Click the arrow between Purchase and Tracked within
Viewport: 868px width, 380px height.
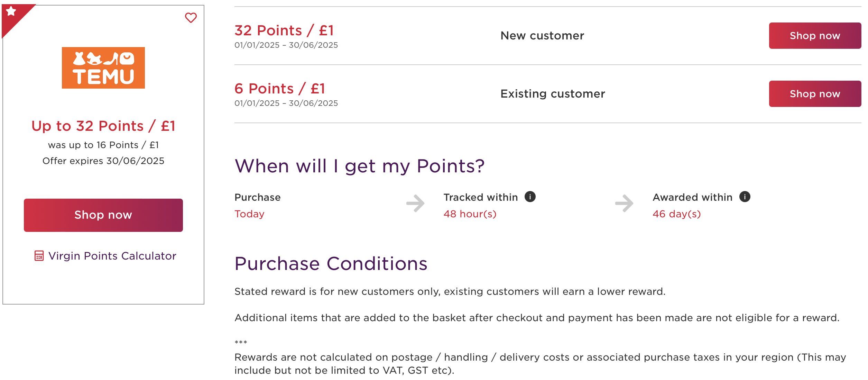415,203
